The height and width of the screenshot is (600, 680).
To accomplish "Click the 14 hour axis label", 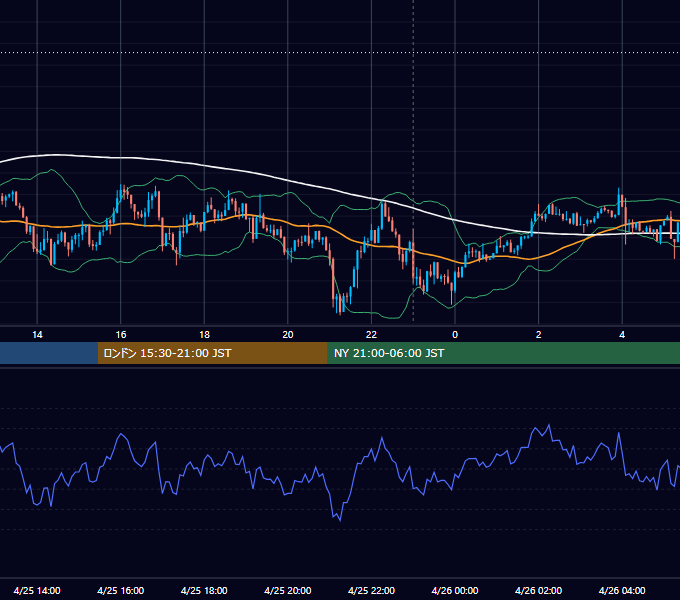I will [x=37, y=335].
